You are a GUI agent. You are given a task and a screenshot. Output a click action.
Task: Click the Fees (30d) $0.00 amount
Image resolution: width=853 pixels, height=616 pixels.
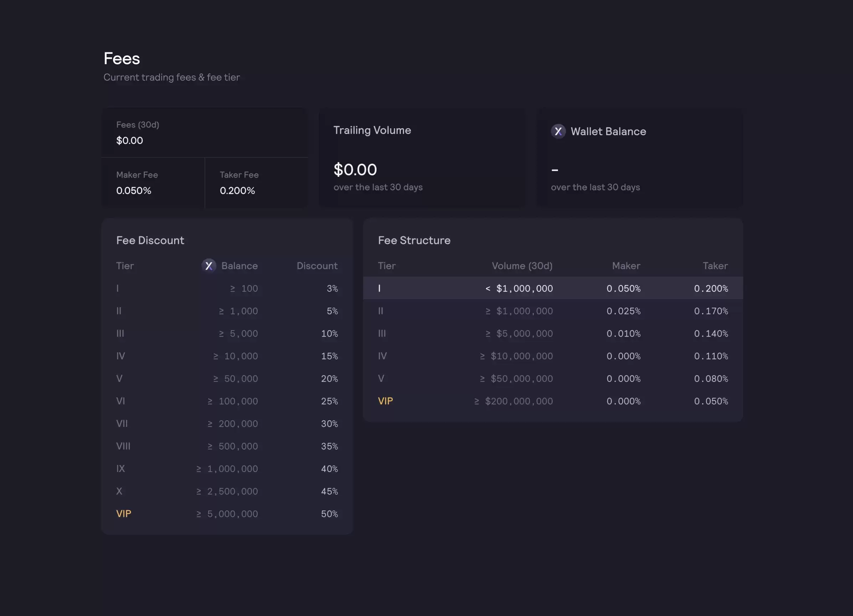pyautogui.click(x=129, y=141)
